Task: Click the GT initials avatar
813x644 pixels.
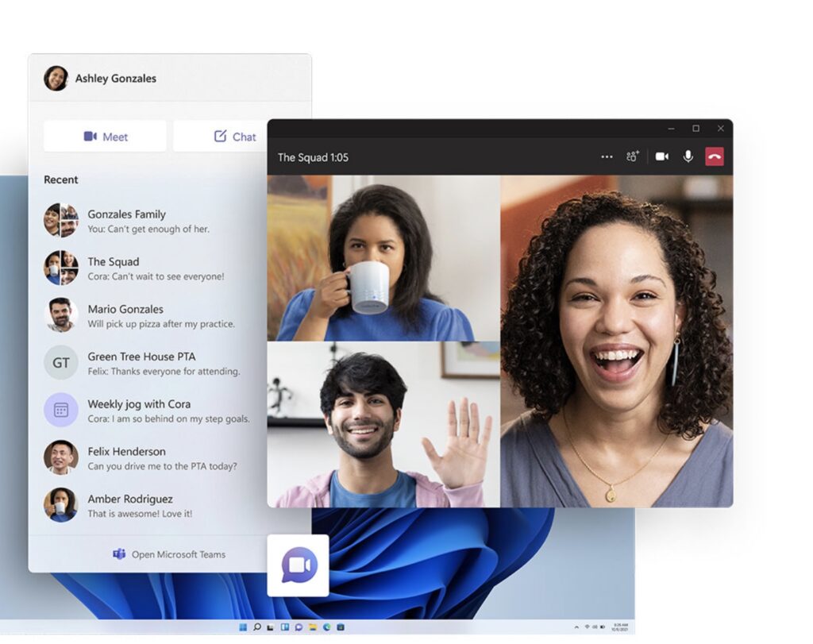Action: point(60,362)
